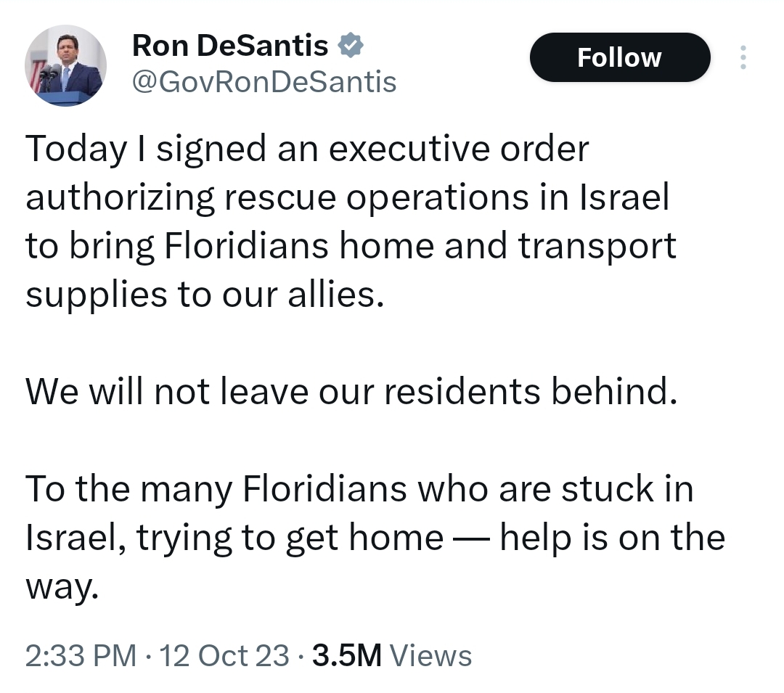This screenshot has width=784, height=693.
Task: Open the Ron DeSantis display name link
Action: coord(230,46)
